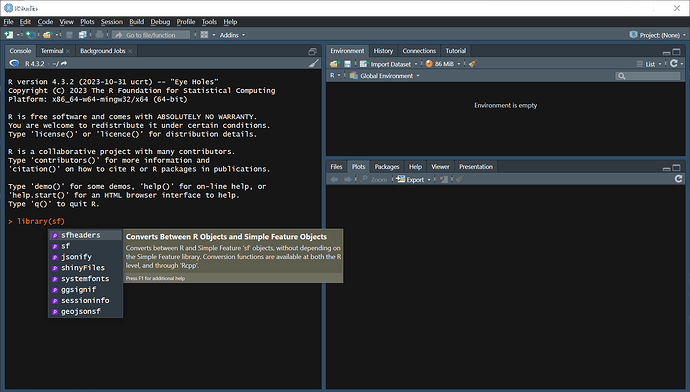690x392 pixels.
Task: Click the Go to file/function field
Action: tap(151, 35)
